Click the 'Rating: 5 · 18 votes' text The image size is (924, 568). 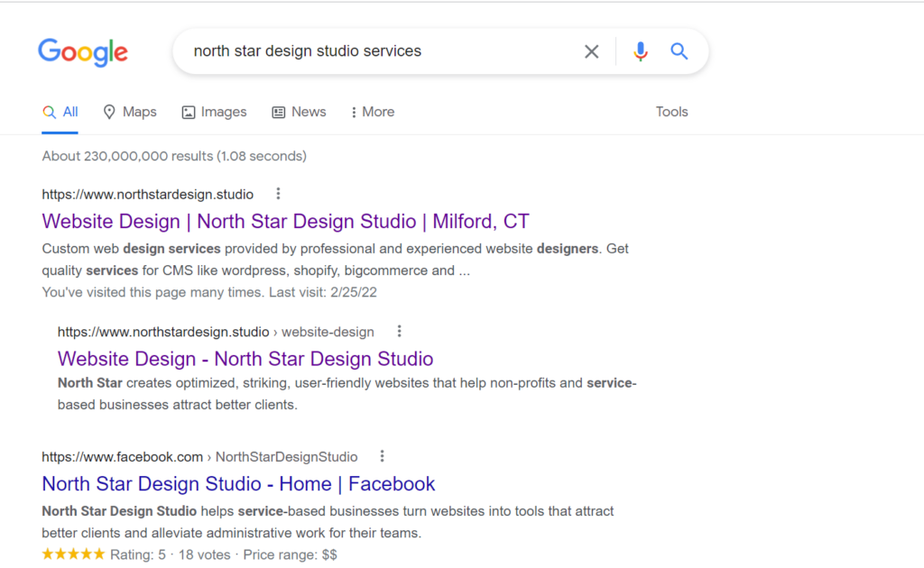[x=171, y=555]
